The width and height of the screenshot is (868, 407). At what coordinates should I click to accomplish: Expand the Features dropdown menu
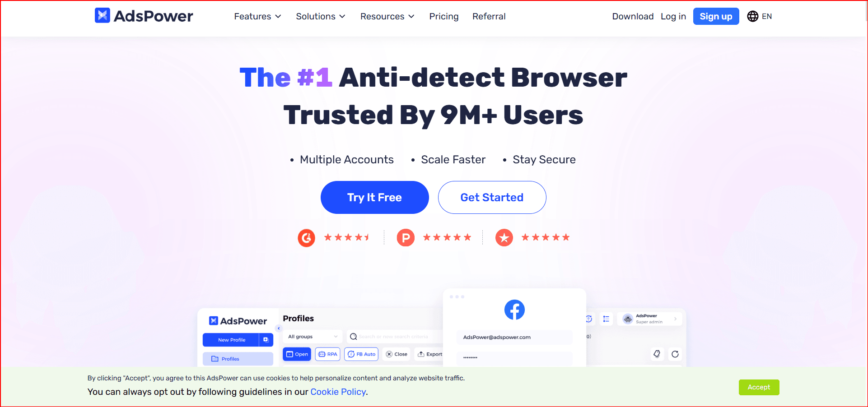point(257,16)
